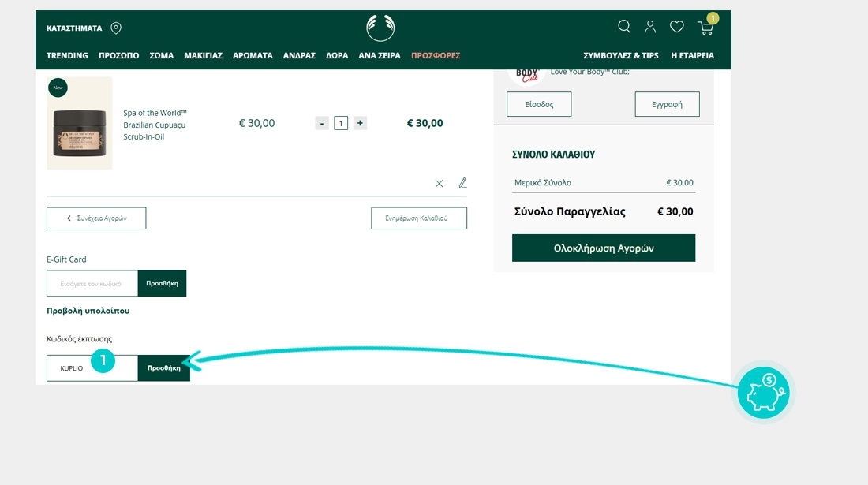Click Προσθήκη next to discount code KUPLIO
This screenshot has height=485, width=868.
tap(164, 368)
